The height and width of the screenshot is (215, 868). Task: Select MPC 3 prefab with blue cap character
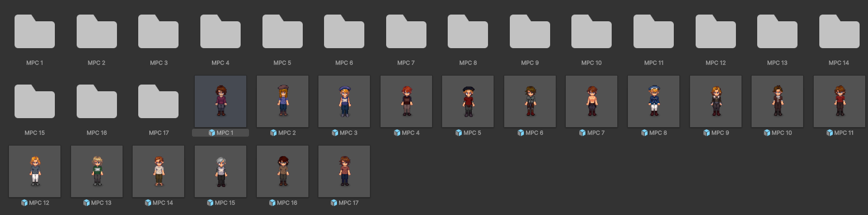click(344, 101)
